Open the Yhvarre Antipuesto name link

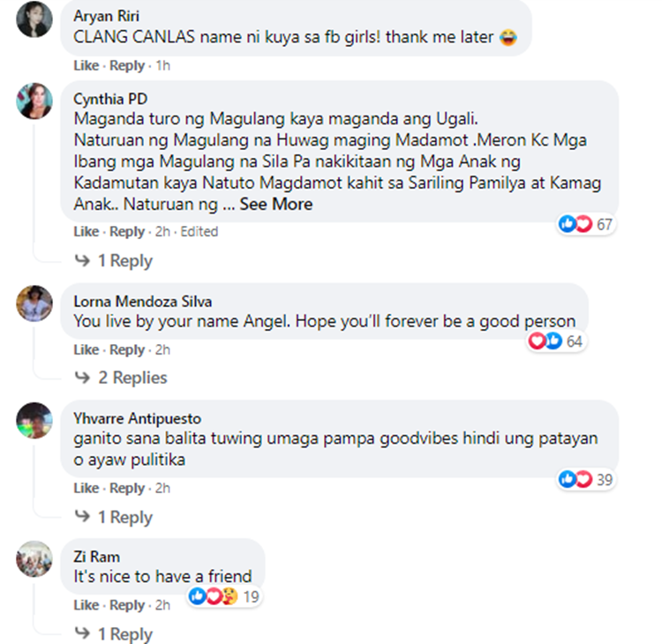pos(137,418)
